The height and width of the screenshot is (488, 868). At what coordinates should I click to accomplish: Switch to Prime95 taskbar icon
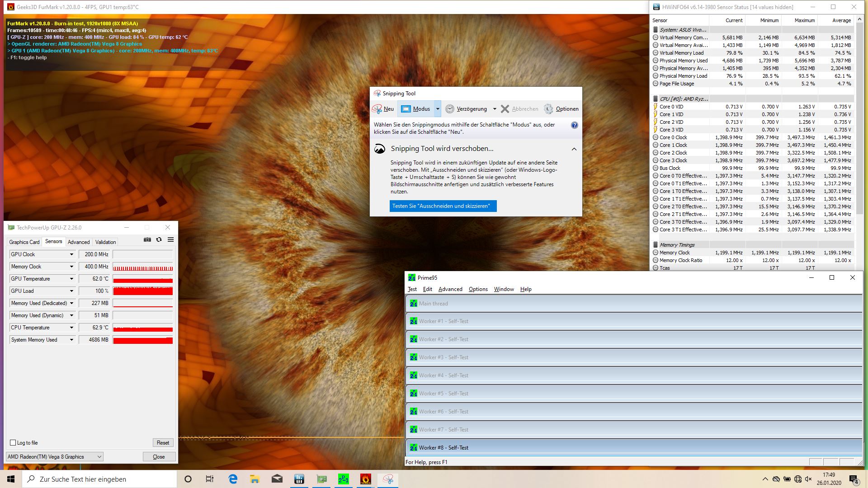point(344,479)
